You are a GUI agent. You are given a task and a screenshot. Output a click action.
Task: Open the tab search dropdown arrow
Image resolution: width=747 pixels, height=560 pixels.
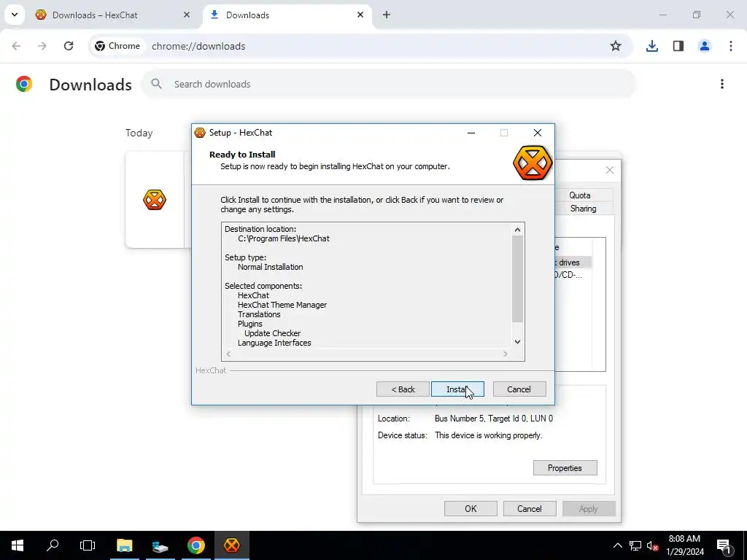click(15, 15)
